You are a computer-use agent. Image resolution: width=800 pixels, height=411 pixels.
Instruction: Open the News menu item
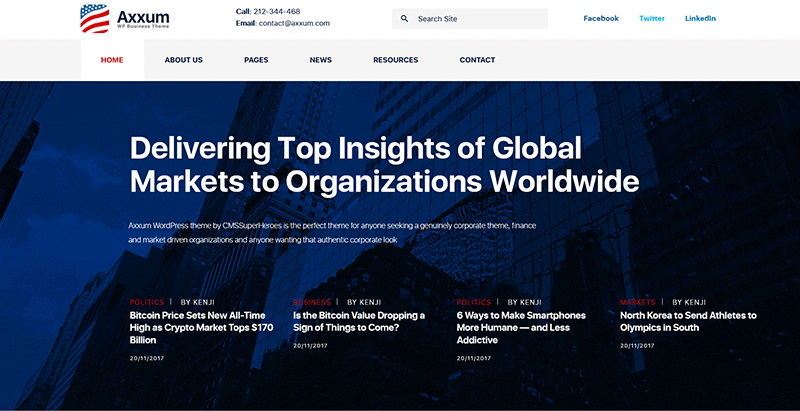pyautogui.click(x=321, y=60)
